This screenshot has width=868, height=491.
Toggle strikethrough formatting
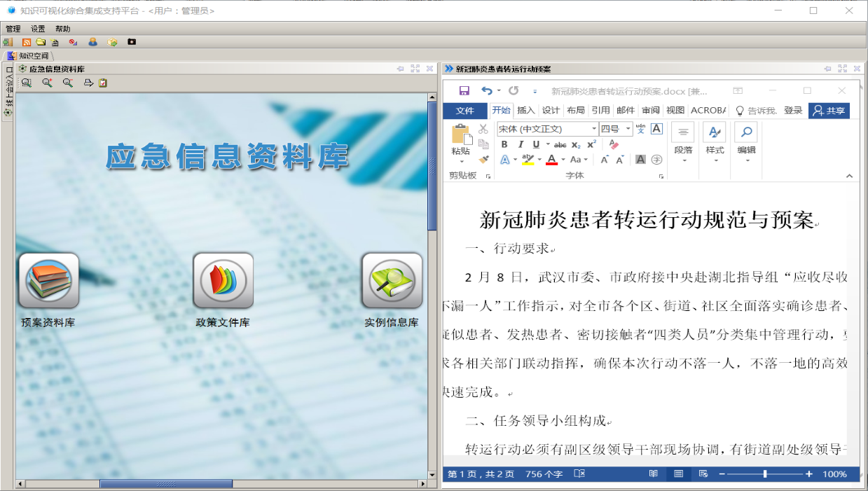point(560,144)
